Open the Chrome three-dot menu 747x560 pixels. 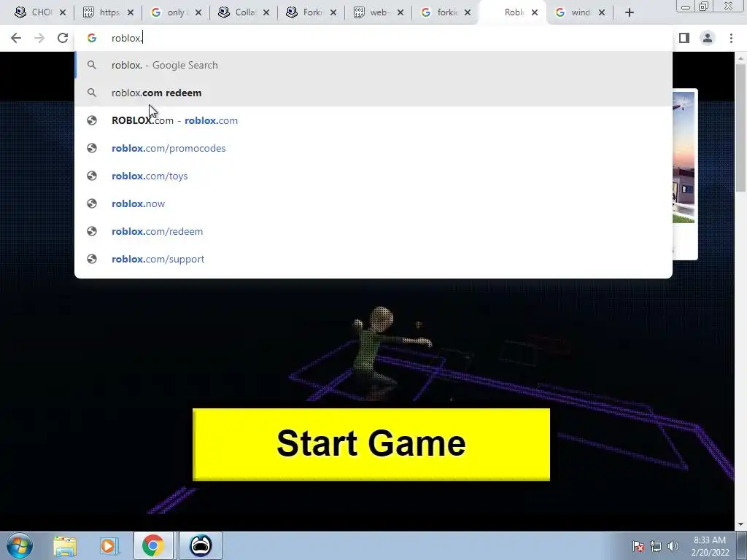731,38
